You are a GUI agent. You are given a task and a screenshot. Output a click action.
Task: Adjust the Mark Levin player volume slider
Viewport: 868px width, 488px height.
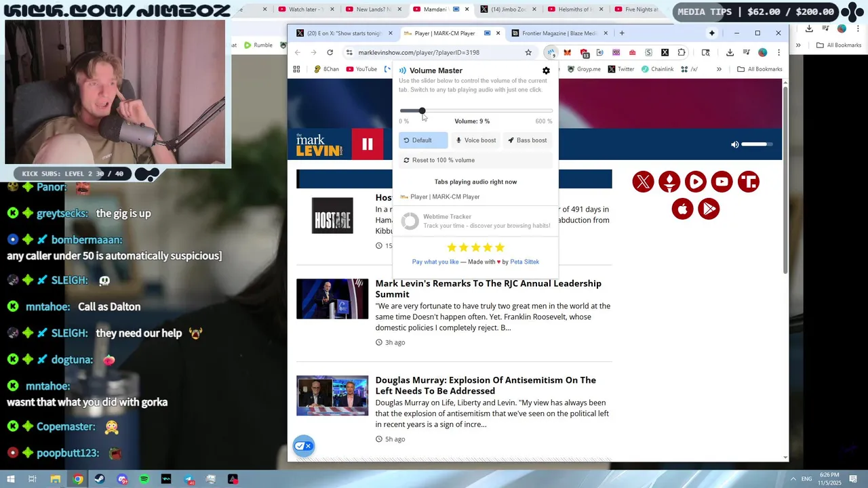(x=757, y=144)
